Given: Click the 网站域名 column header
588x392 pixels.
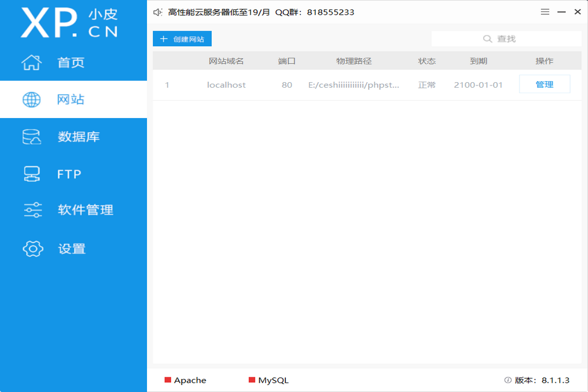Looking at the screenshot, I should tap(226, 61).
